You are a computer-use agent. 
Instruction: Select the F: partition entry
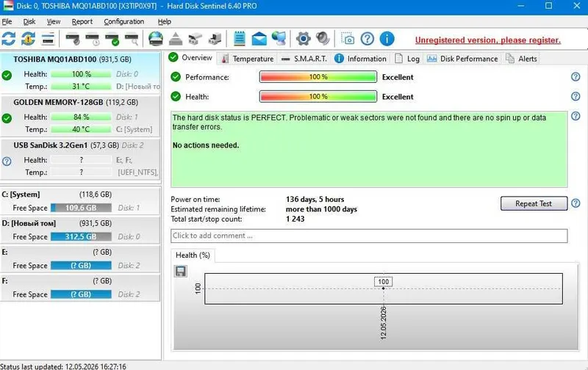click(80, 288)
